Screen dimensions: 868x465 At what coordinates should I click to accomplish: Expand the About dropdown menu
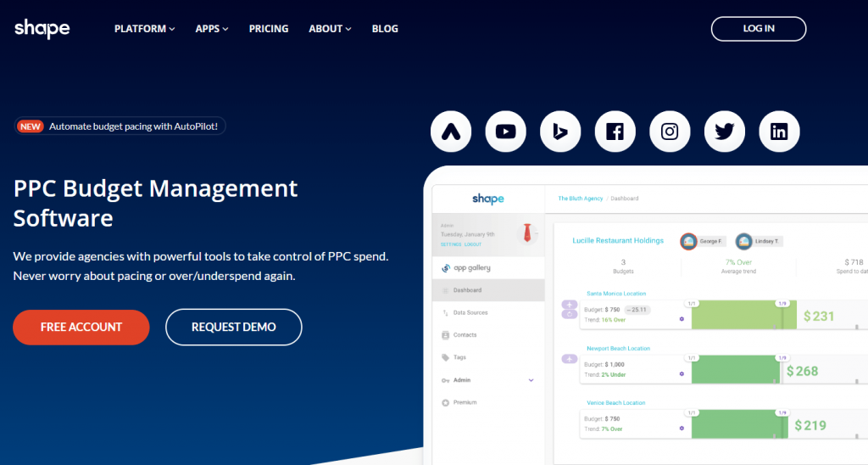tap(330, 29)
